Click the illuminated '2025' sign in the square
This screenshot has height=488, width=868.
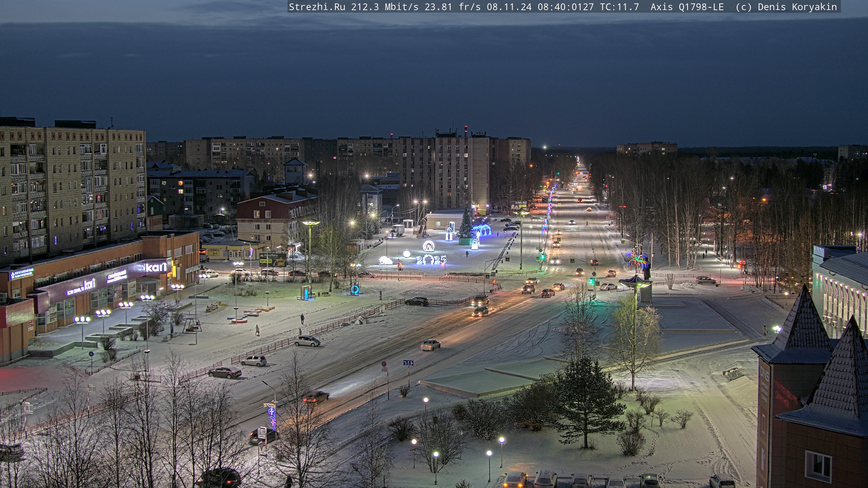pos(431,259)
